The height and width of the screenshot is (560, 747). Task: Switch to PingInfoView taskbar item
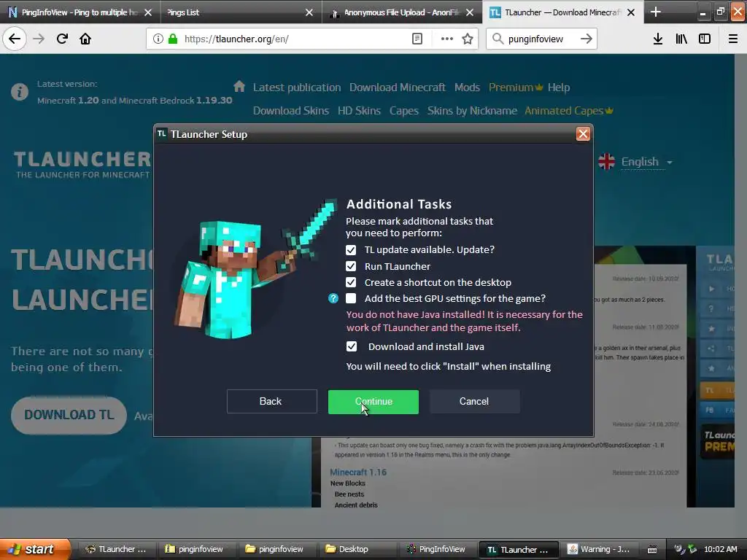click(437, 549)
